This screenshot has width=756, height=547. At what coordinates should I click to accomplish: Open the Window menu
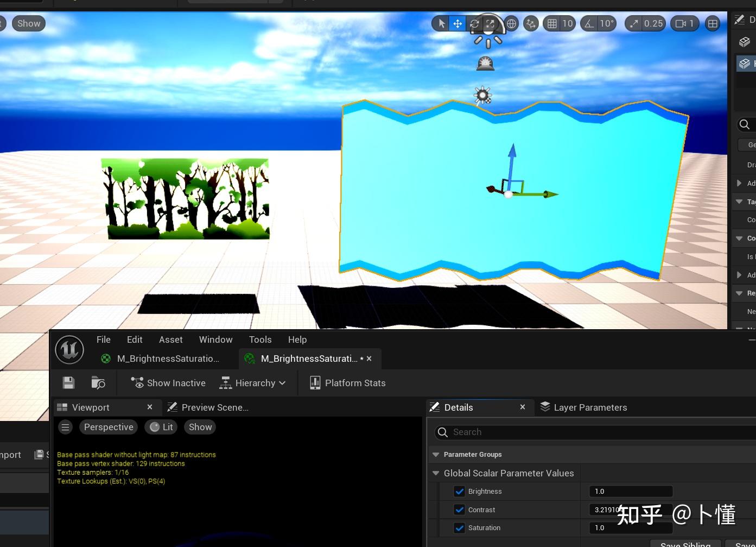pyautogui.click(x=215, y=339)
